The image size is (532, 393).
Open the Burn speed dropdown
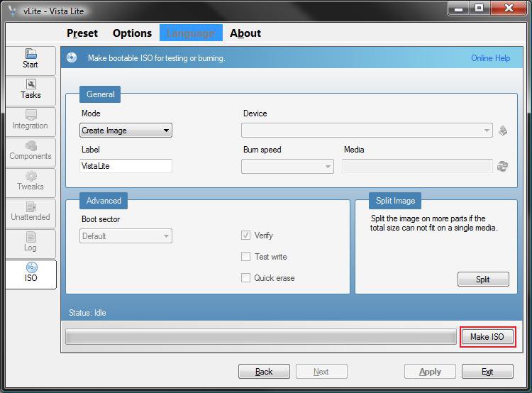287,166
